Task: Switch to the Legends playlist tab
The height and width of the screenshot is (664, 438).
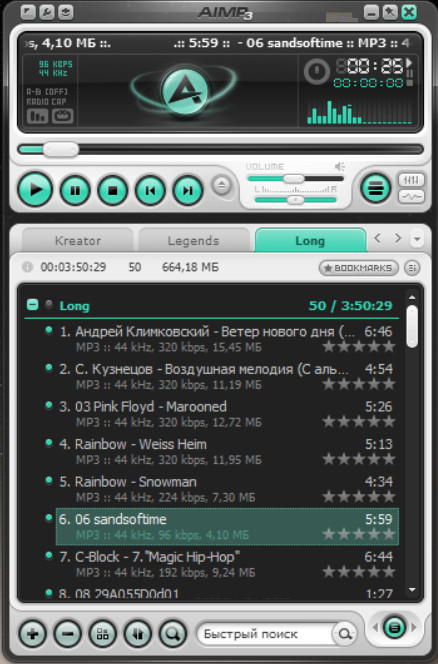Action: point(193,241)
